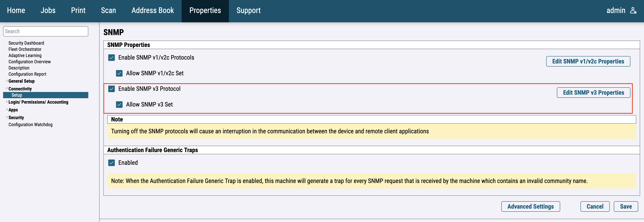Uncheck Enable SNMP v1/v2c Protocols checkbox

pyautogui.click(x=112, y=58)
